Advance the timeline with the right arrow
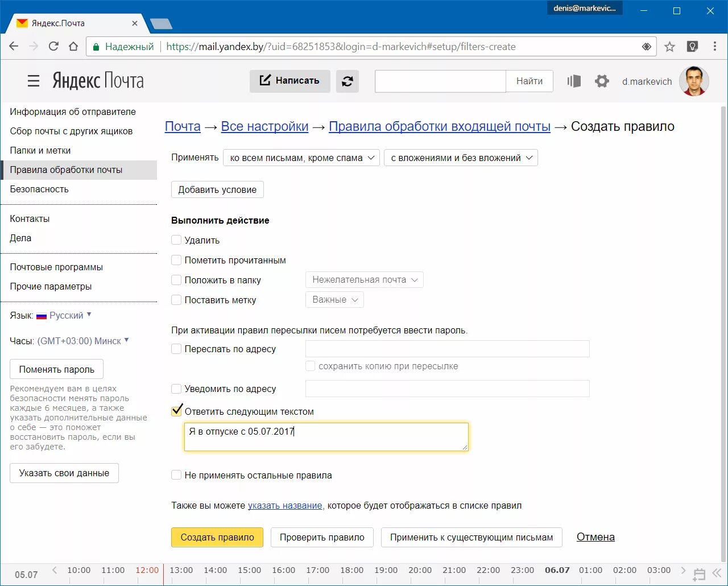Viewport: 728px width, 586px height. point(683,570)
